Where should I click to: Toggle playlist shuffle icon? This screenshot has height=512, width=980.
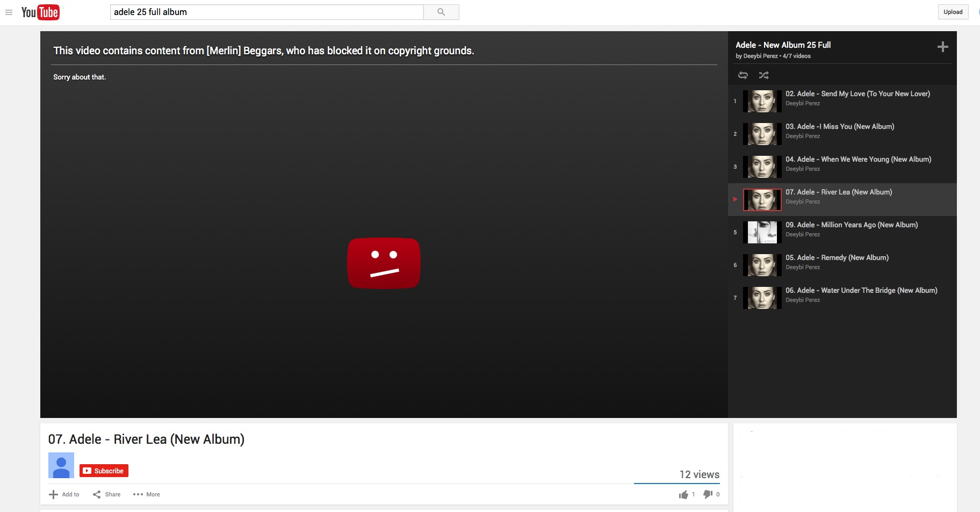(763, 75)
